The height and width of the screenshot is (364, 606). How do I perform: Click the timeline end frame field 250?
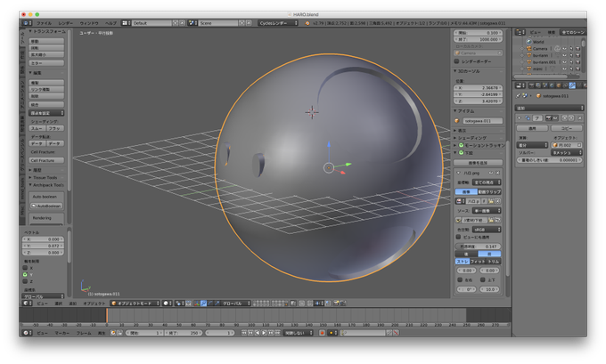[184, 333]
